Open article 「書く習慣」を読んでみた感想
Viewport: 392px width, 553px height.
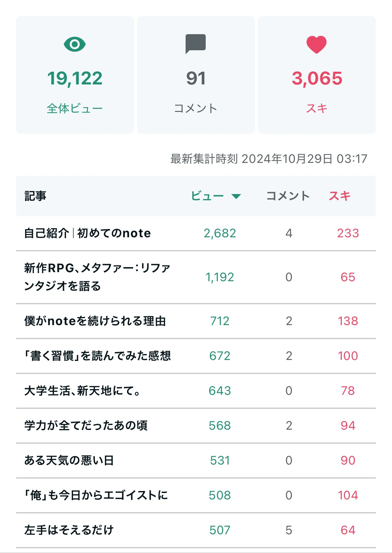pos(97,356)
